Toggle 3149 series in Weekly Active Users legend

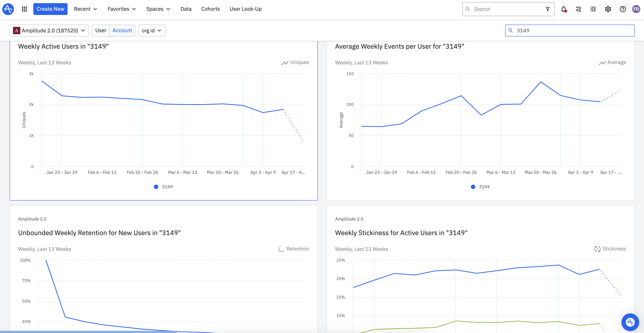point(167,187)
